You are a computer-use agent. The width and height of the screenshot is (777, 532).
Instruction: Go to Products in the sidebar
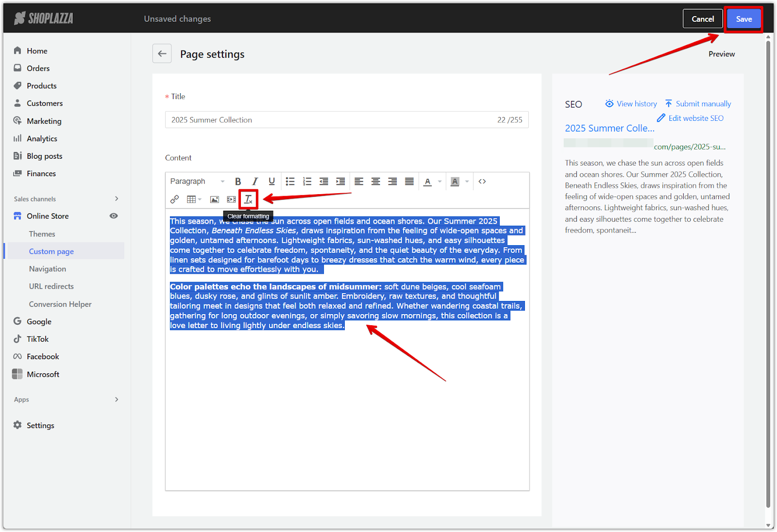42,86
